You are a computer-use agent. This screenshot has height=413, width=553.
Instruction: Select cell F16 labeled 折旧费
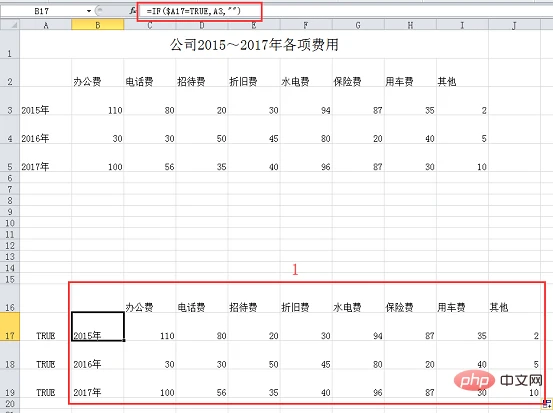coord(306,298)
